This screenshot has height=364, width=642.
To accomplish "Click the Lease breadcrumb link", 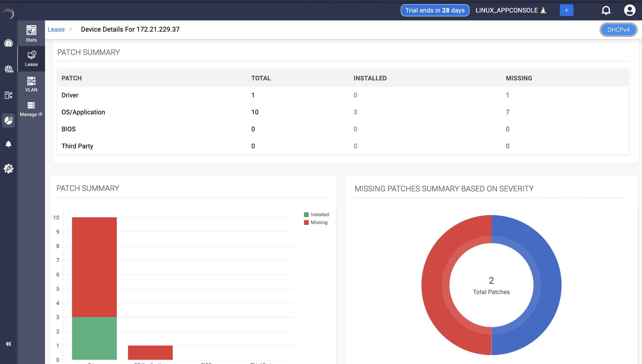I will pos(56,29).
